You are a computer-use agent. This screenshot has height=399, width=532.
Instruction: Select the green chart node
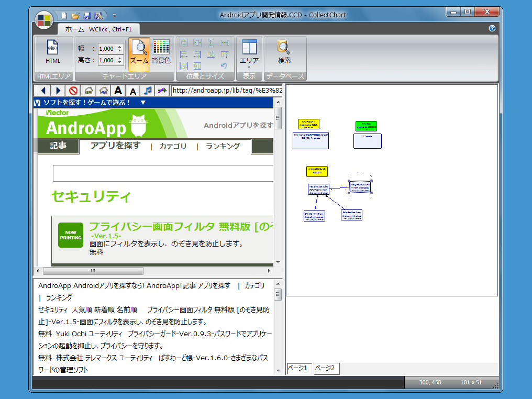point(366,126)
